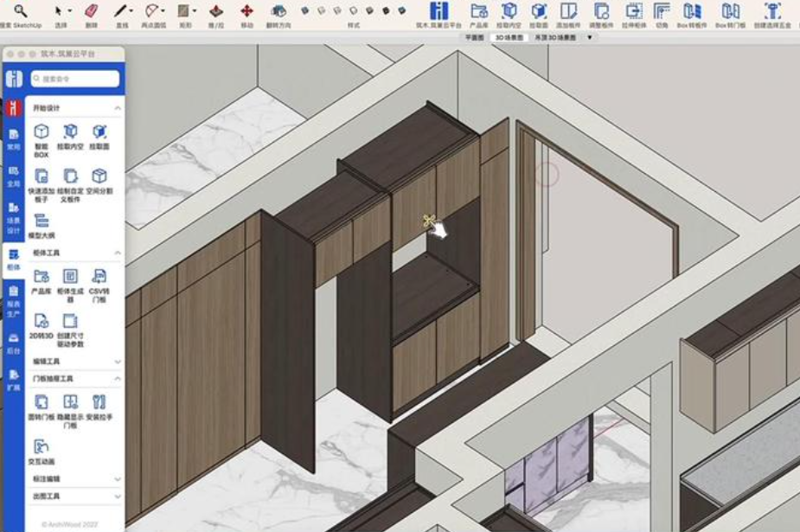Image resolution: width=800 pixels, height=532 pixels.
Task: Toggle 隐藏显示门板 door panel visibility
Action: point(70,402)
